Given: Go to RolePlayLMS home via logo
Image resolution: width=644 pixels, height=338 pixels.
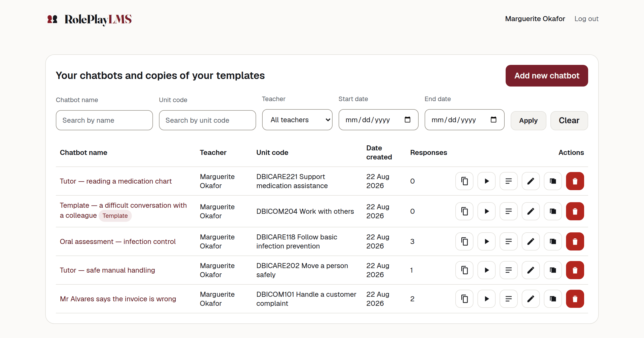Looking at the screenshot, I should (x=89, y=19).
